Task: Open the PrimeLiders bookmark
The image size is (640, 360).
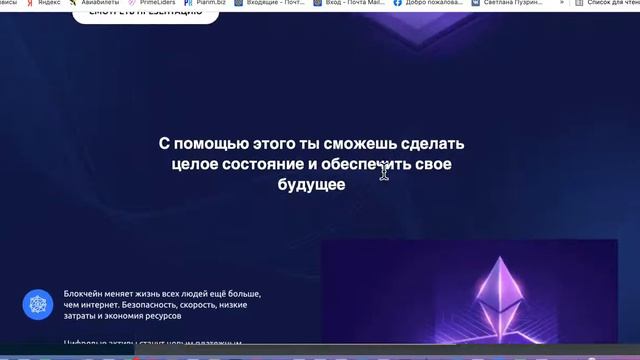Action: (x=152, y=2)
